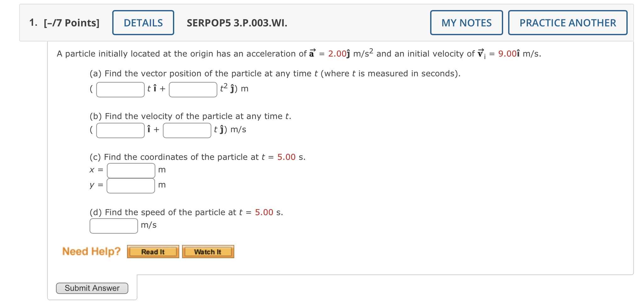The image size is (644, 304).
Task: Select the red 5.00 s value in part (d)
Action: pos(264,212)
